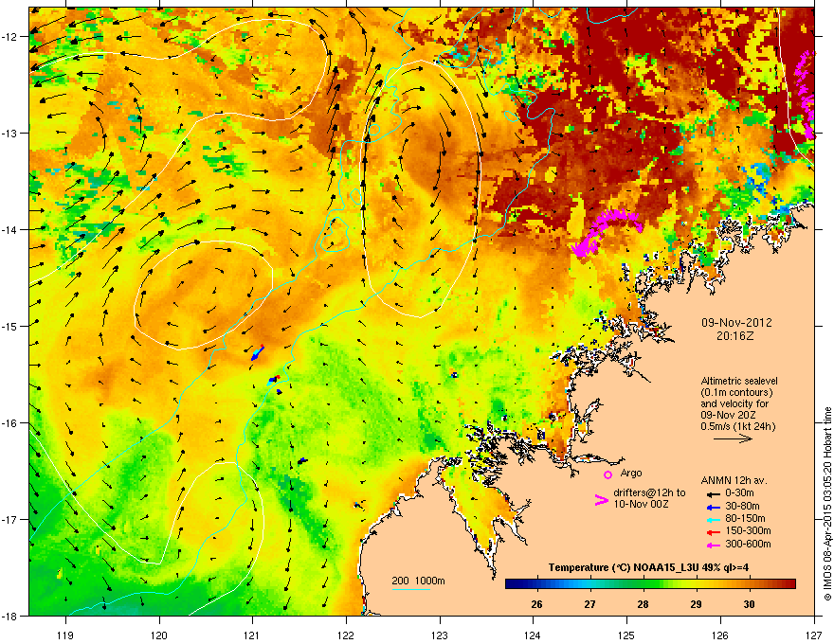Click the 'Altimetric sealevel' caption
The image size is (834, 644).
click(x=739, y=381)
